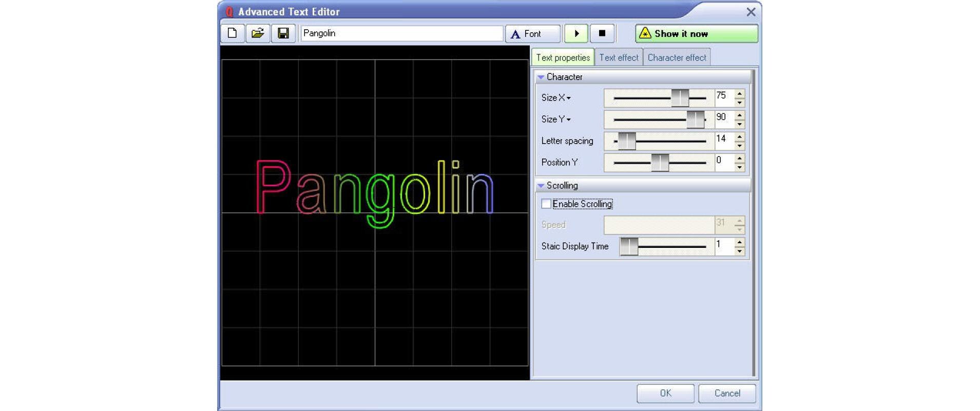Click the Letter spacing slider handle

(x=627, y=141)
